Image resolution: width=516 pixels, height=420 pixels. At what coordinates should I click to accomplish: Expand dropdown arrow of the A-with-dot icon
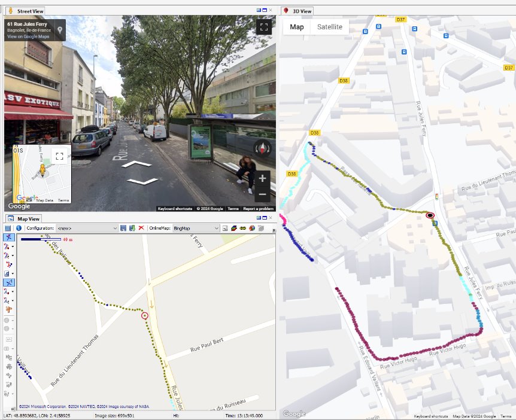pos(13,292)
